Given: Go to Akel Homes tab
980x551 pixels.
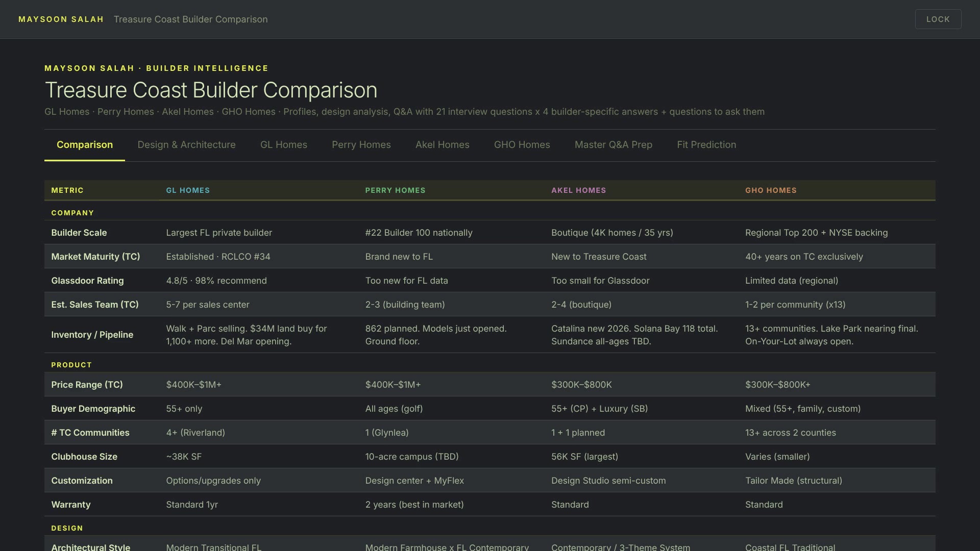Looking at the screenshot, I should 443,145.
